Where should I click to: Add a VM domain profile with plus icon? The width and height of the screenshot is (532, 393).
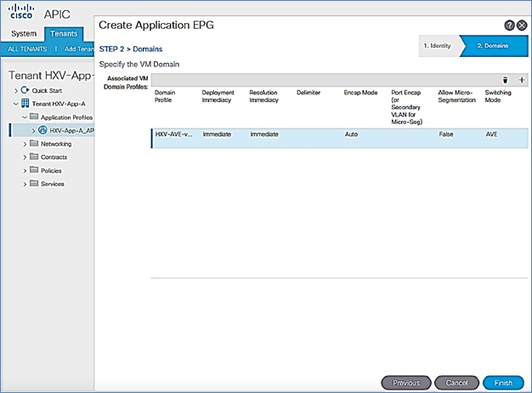[522, 80]
